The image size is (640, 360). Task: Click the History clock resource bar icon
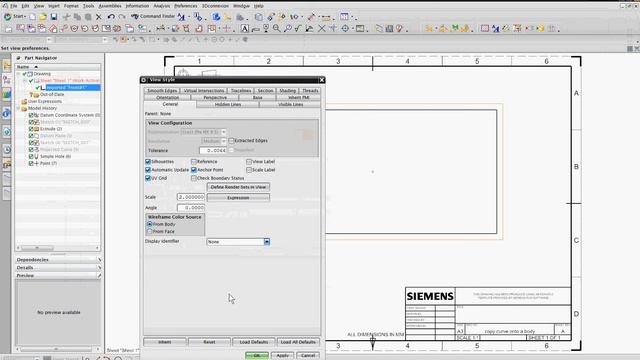7,150
